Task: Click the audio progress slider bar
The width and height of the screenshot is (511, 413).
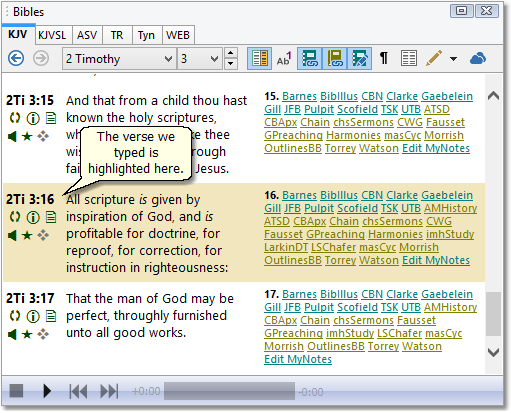Action: [229, 391]
